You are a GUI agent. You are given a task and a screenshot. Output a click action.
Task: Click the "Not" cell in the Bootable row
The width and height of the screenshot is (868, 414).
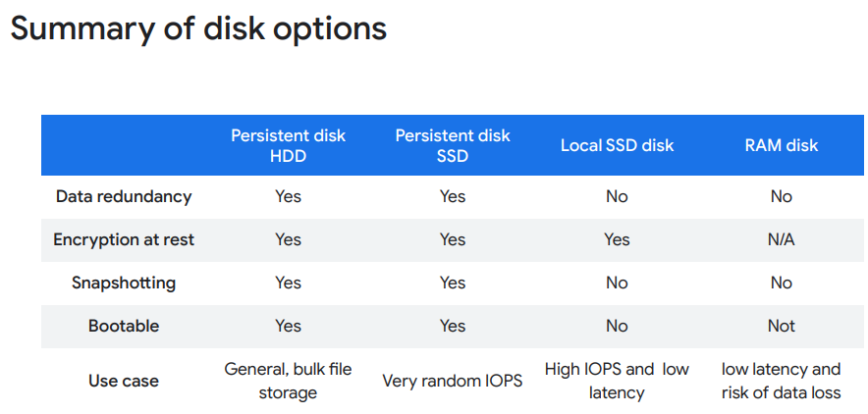click(781, 326)
